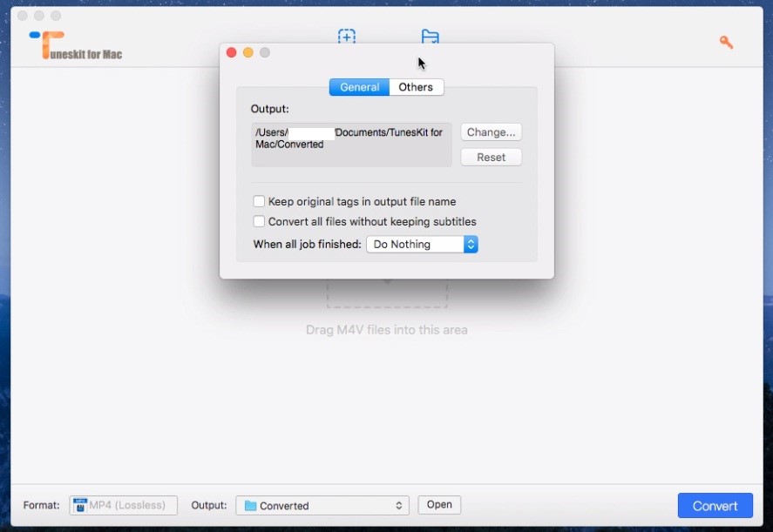Image resolution: width=773 pixels, height=532 pixels.
Task: Click the output path text box
Action: tap(351, 145)
